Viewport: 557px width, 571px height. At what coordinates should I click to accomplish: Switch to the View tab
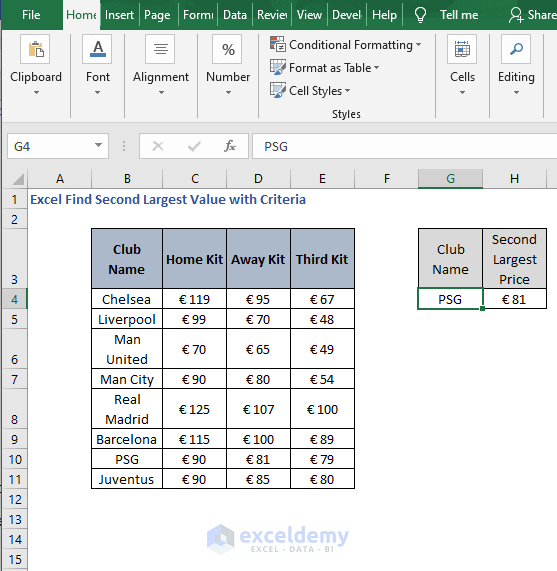[309, 15]
